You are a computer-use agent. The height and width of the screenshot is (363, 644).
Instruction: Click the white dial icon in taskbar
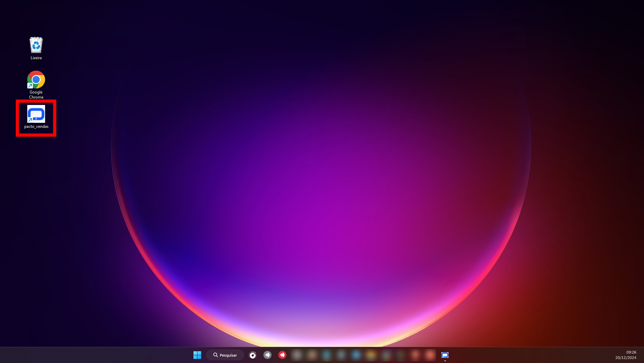click(252, 355)
